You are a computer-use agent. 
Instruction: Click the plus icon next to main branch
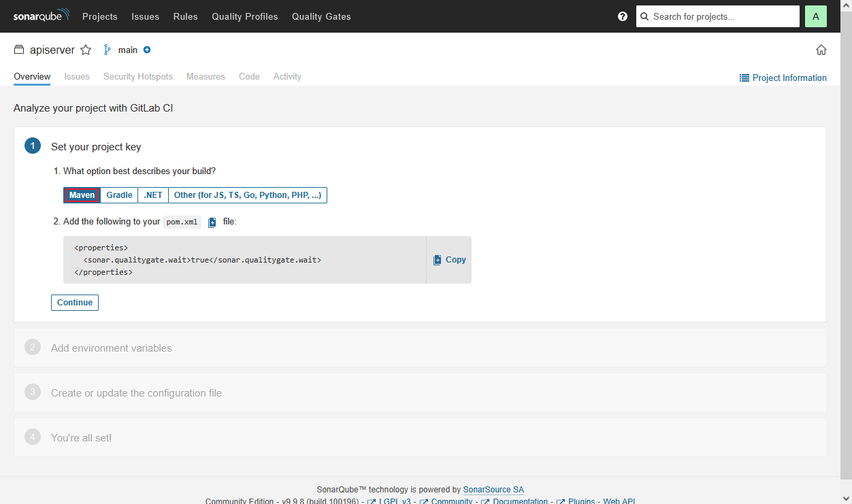[x=147, y=50]
